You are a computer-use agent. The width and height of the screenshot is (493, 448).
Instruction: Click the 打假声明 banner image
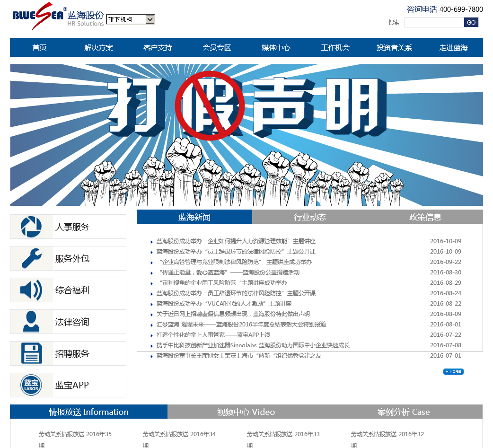tap(246, 135)
